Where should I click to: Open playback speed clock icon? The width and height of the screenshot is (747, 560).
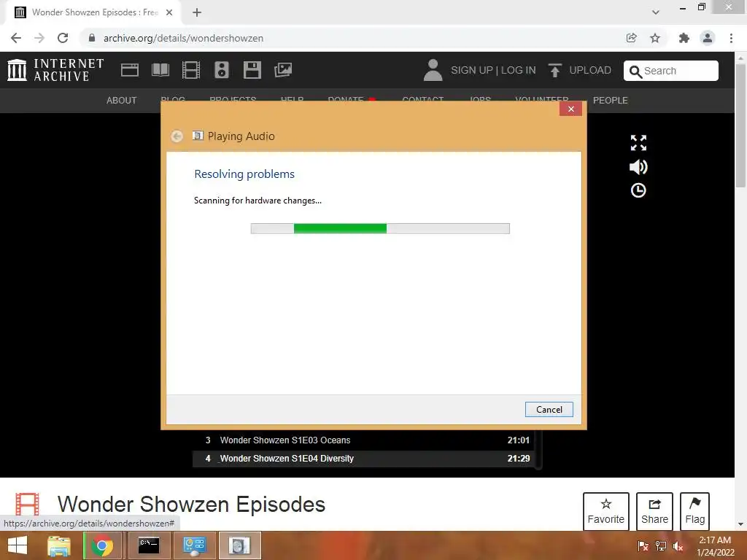pyautogui.click(x=638, y=190)
